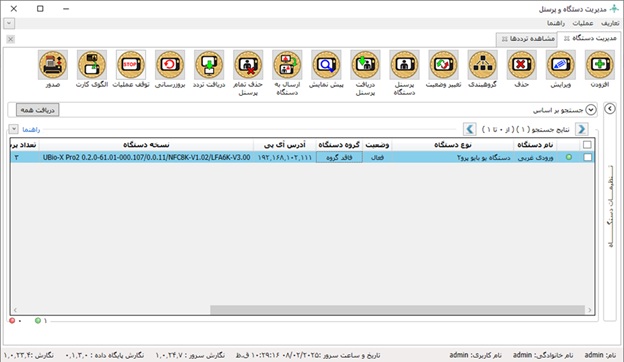The width and height of the screenshot is (624, 362).
Task: Click the افزودن (add device) icon
Action: (599, 65)
